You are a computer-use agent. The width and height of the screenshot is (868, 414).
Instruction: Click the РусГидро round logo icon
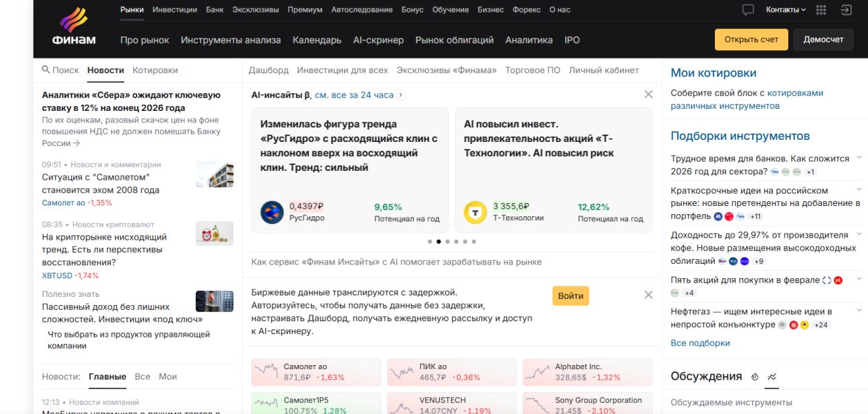[272, 212]
